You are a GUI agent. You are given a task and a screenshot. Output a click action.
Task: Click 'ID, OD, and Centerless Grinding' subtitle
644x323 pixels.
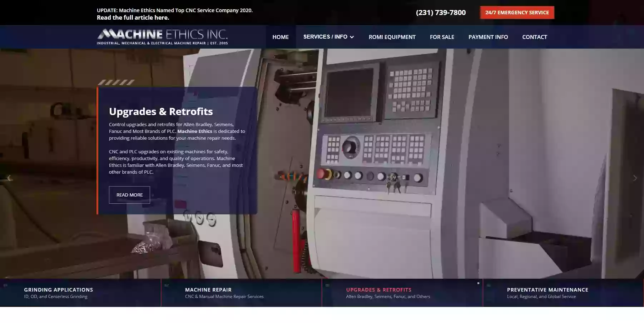click(x=56, y=297)
